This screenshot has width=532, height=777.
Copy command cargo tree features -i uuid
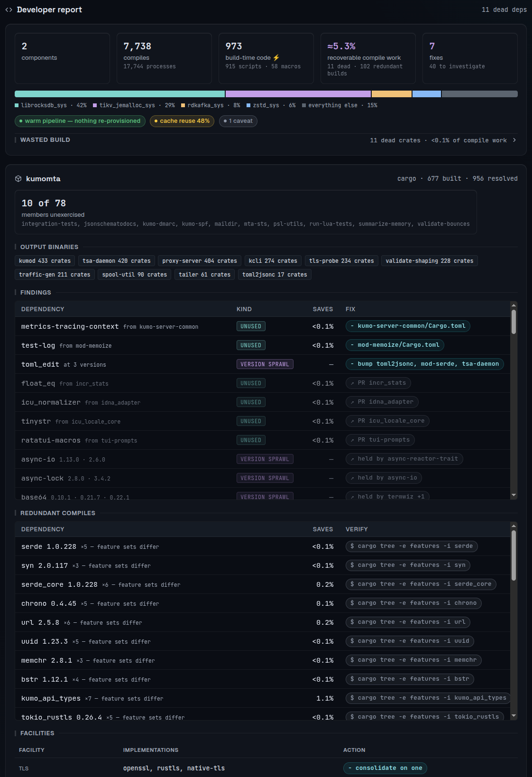410,641
